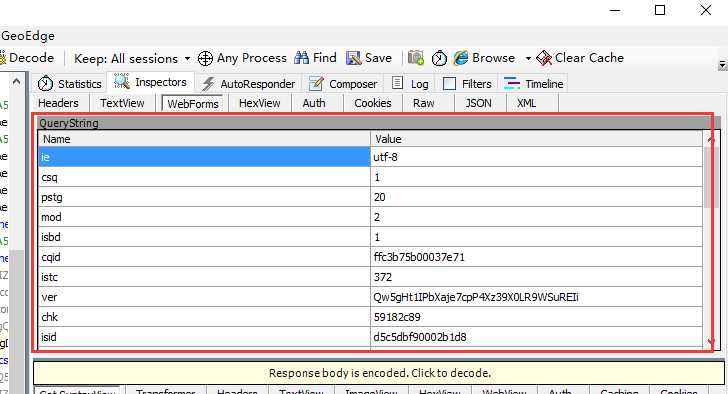Select the 'isid' name cell
The width and height of the screenshot is (728, 394).
point(204,336)
